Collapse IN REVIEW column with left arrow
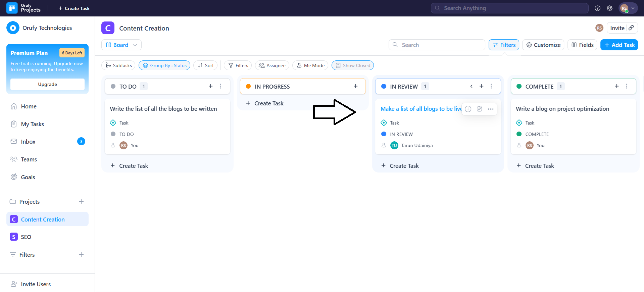Screen dimensions: 644x292 click(472, 86)
